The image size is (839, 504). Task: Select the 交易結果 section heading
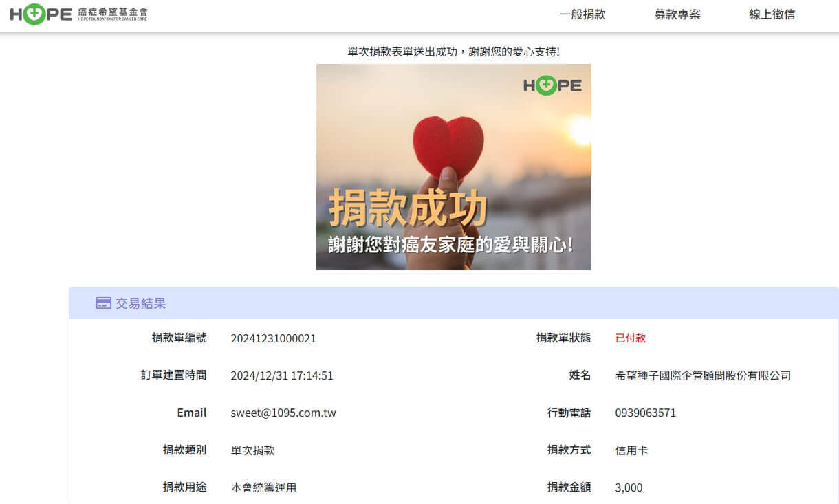tap(140, 303)
